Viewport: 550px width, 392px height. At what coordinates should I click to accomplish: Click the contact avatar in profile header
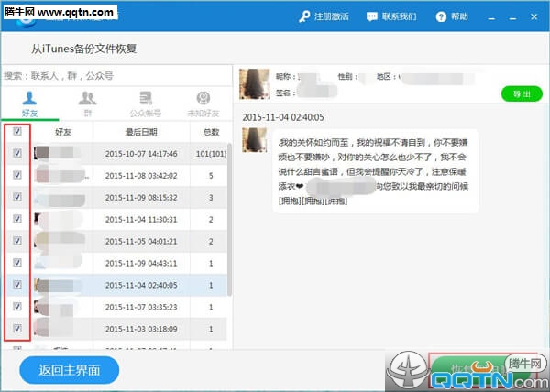point(255,83)
